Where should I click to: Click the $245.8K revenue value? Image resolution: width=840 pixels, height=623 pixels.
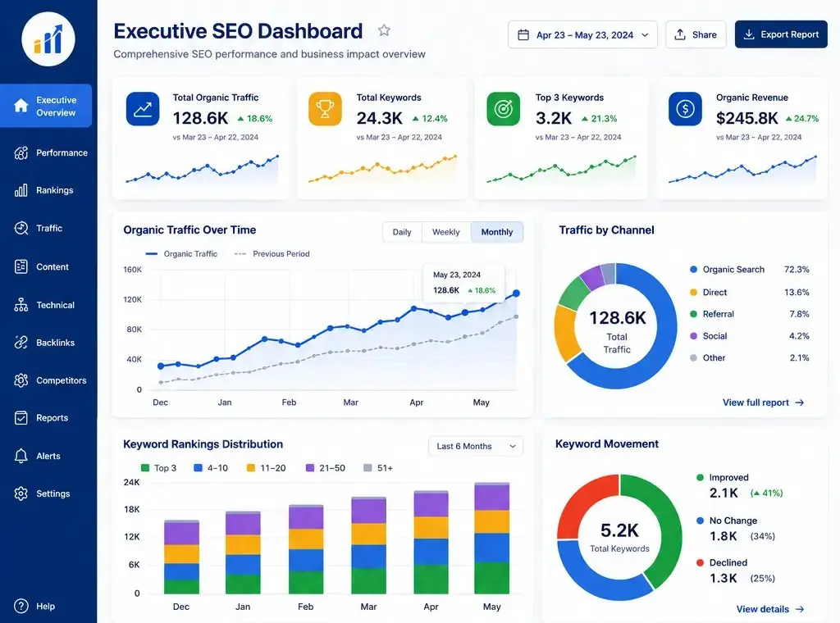pyautogui.click(x=746, y=118)
